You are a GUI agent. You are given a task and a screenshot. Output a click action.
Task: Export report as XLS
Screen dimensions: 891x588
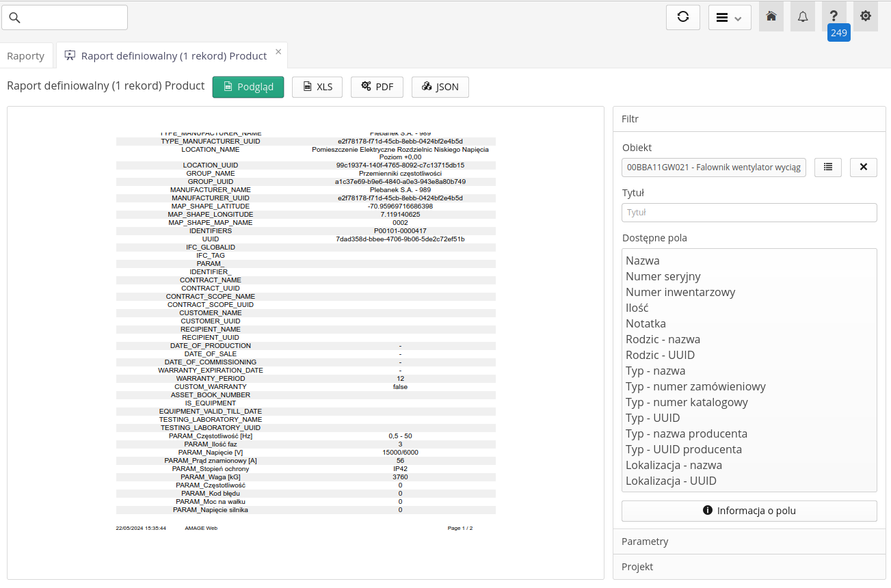[x=317, y=87]
